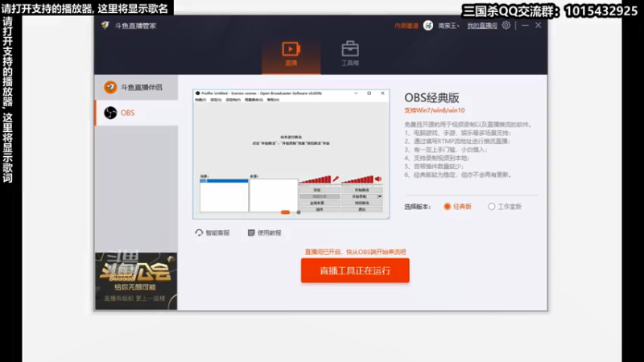Click the OBS preview screenshot thumbnail
This screenshot has height=362, width=644.
pos(291,154)
